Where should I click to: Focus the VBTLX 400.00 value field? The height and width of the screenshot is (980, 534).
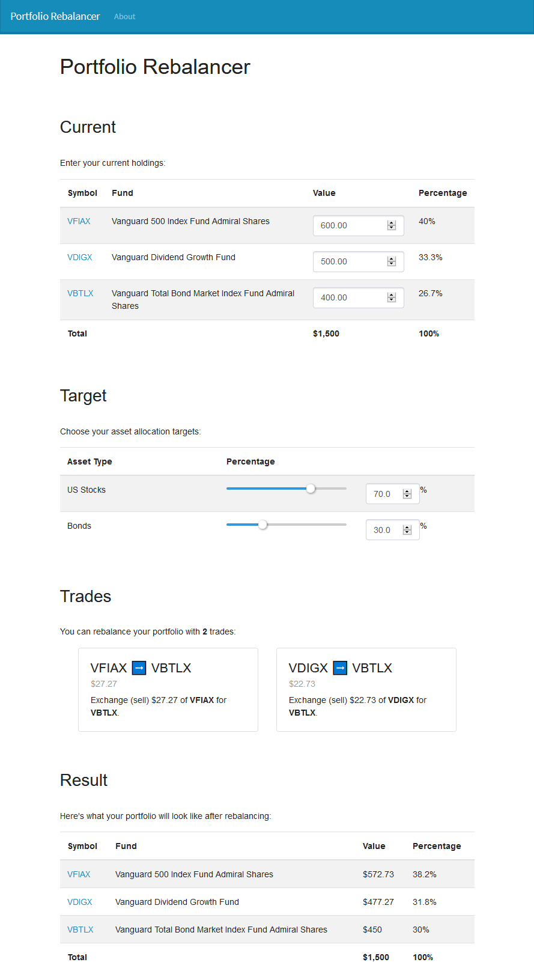pos(359,297)
